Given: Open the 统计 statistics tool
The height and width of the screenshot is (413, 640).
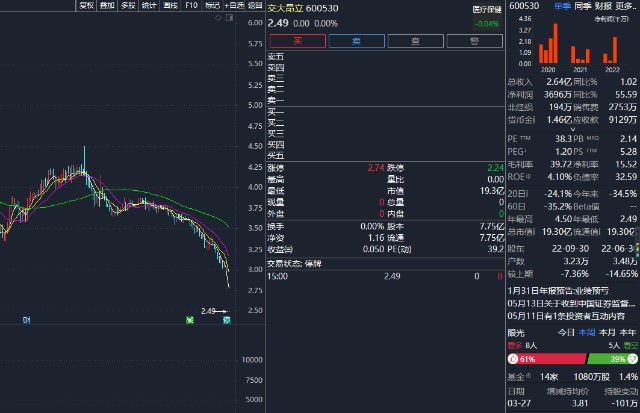Looking at the screenshot, I should coord(149,5).
